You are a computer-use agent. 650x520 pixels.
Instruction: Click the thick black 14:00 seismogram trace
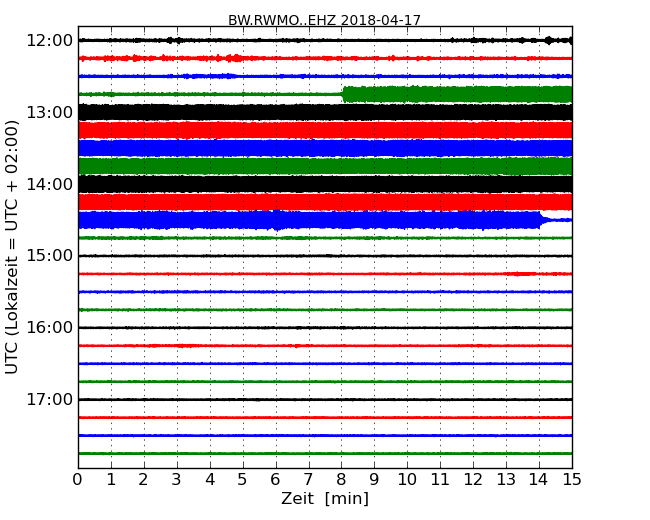[x=325, y=184]
